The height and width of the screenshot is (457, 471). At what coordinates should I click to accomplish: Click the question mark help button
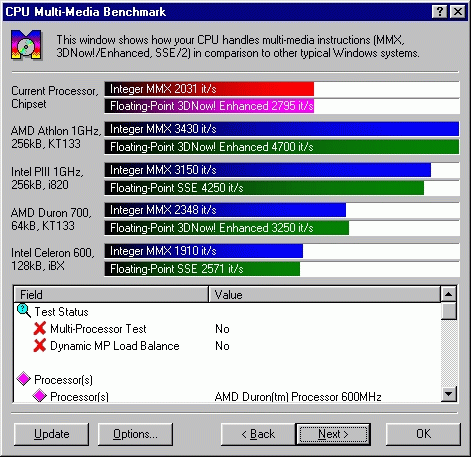[x=439, y=12]
